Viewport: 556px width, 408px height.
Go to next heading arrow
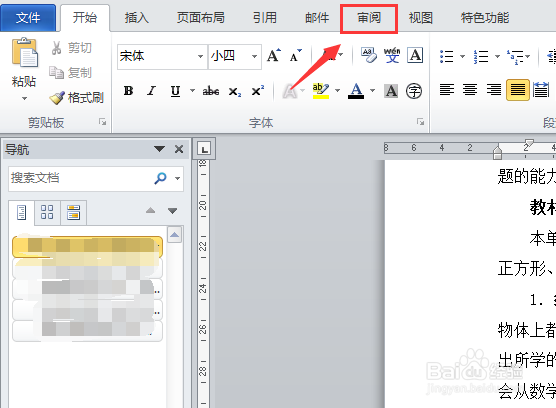click(173, 211)
